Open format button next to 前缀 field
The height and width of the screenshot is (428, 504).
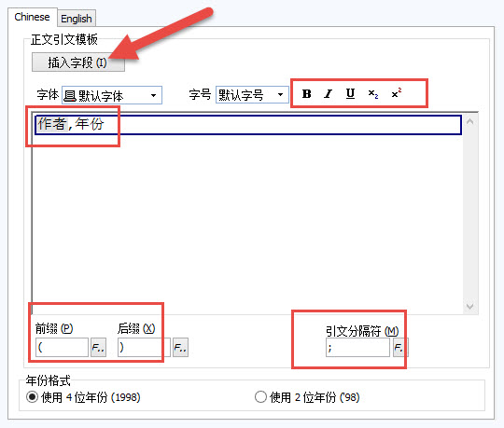click(x=98, y=347)
